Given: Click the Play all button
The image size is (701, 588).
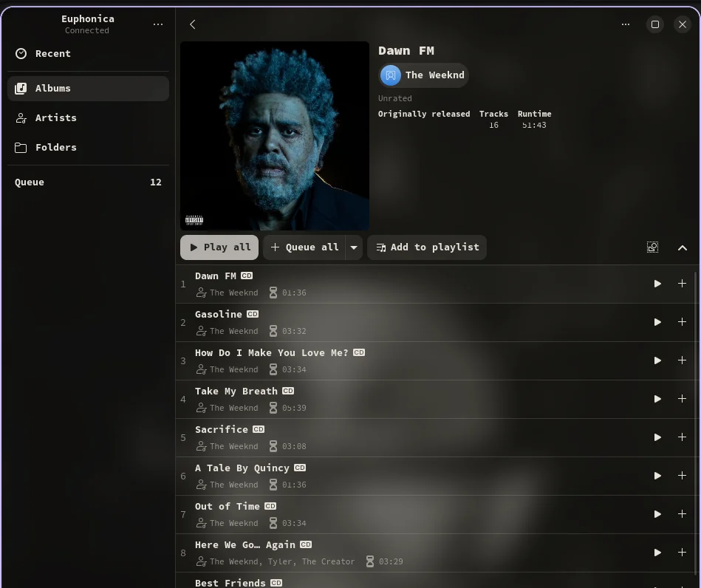Looking at the screenshot, I should pyautogui.click(x=219, y=247).
